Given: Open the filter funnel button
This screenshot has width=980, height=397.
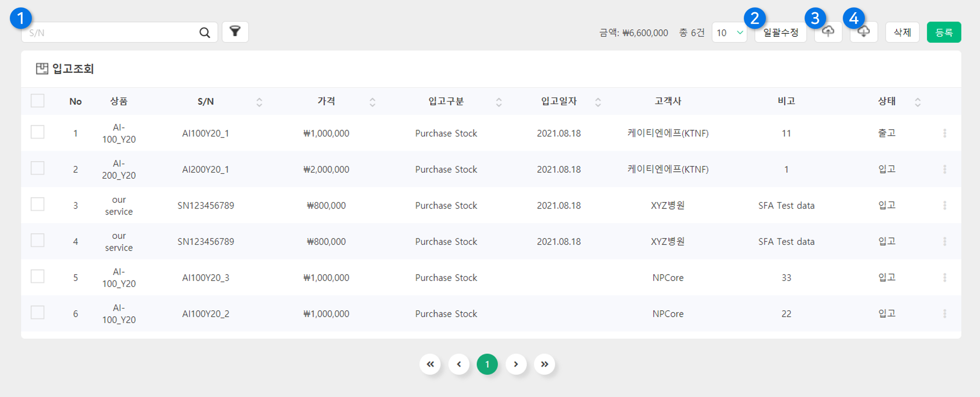Looking at the screenshot, I should tap(235, 32).
